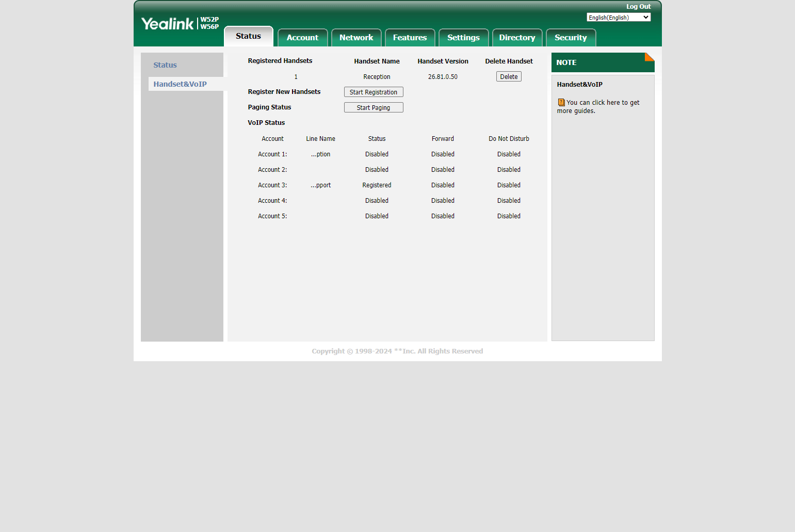Click the 'Do Not Disturb' column header
Viewport: 795px width, 532px height.
509,139
